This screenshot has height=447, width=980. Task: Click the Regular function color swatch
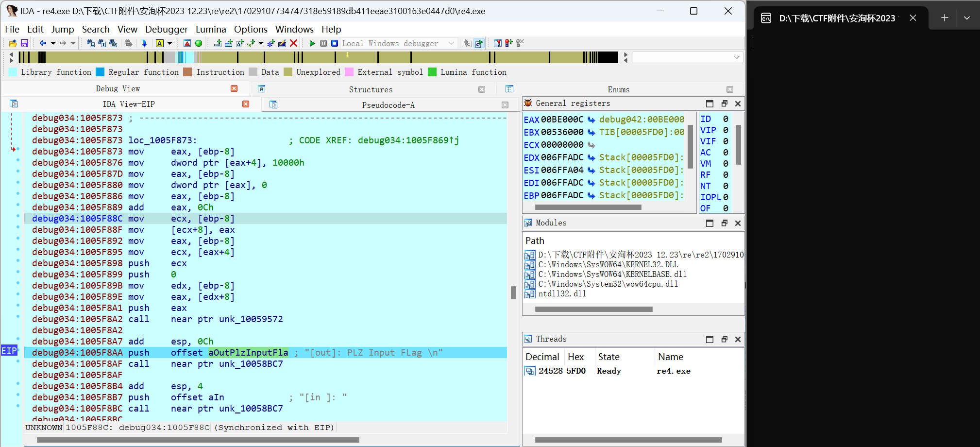(100, 72)
